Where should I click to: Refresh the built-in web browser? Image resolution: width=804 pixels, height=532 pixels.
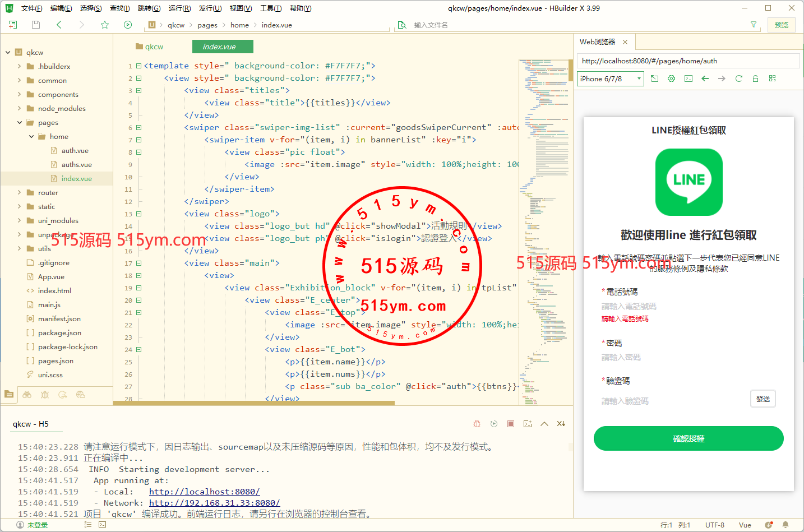(x=738, y=78)
